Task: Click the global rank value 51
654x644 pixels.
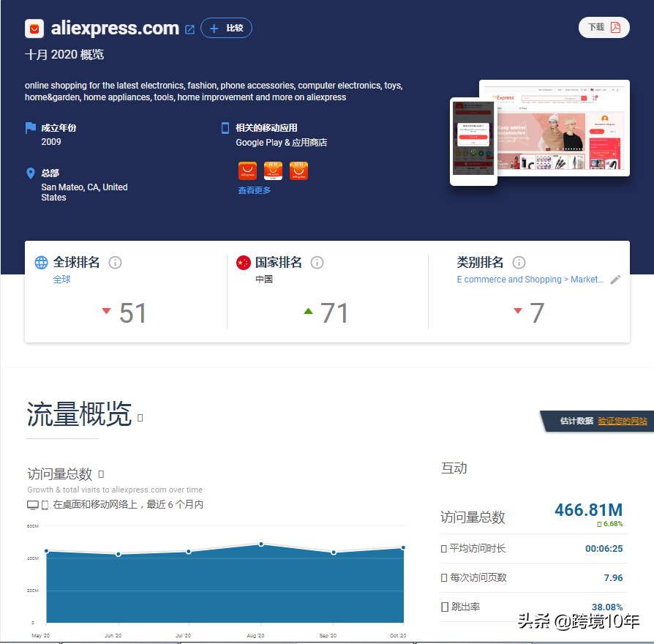Action: click(132, 313)
